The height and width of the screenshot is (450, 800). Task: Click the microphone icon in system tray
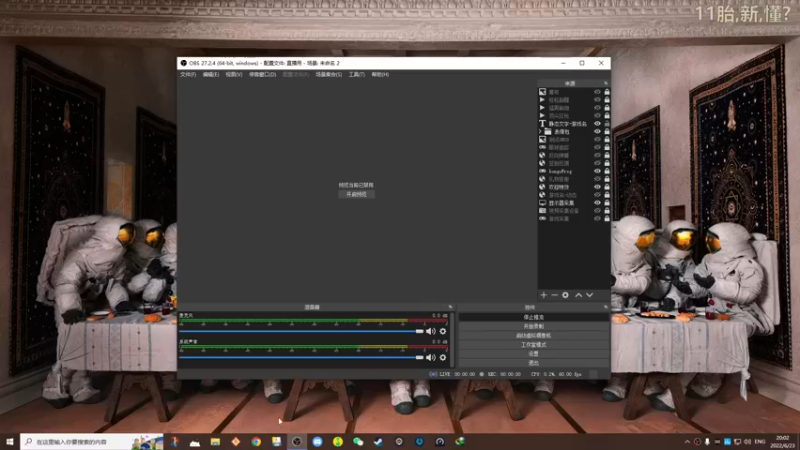coord(707,442)
